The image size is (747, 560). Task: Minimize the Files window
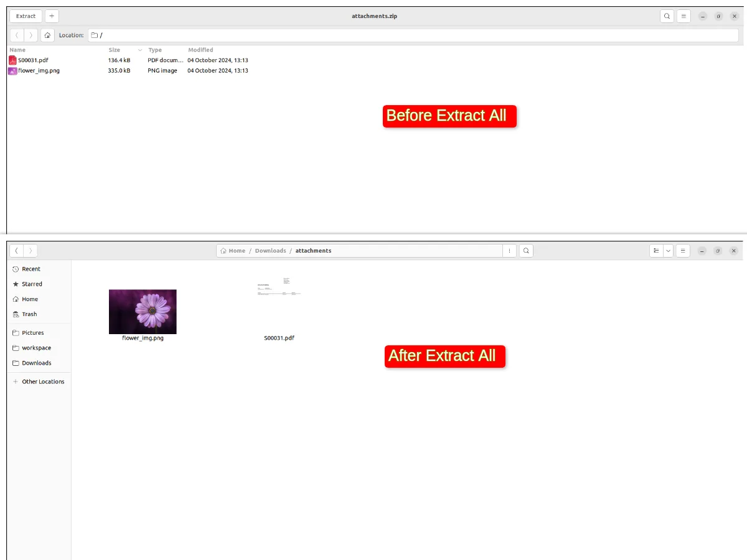[x=702, y=251]
